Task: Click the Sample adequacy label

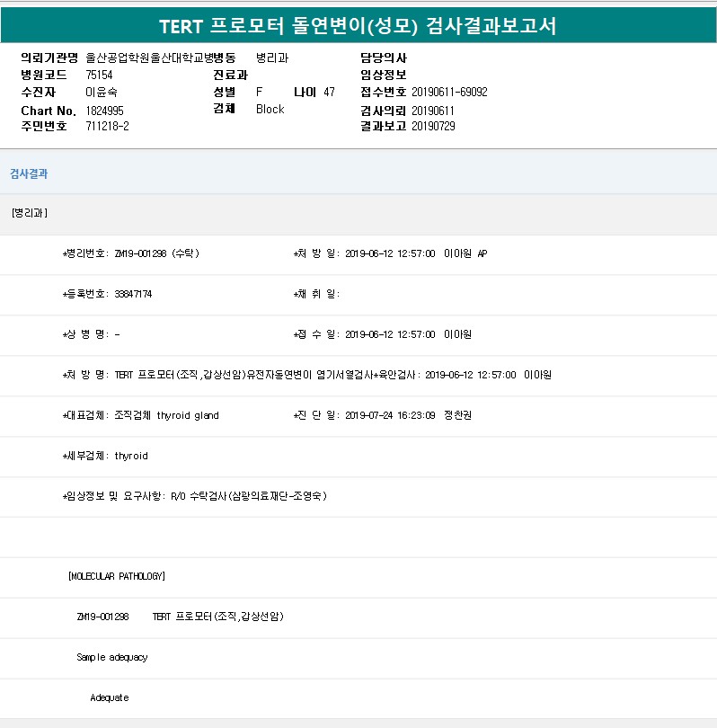Action: [112, 657]
